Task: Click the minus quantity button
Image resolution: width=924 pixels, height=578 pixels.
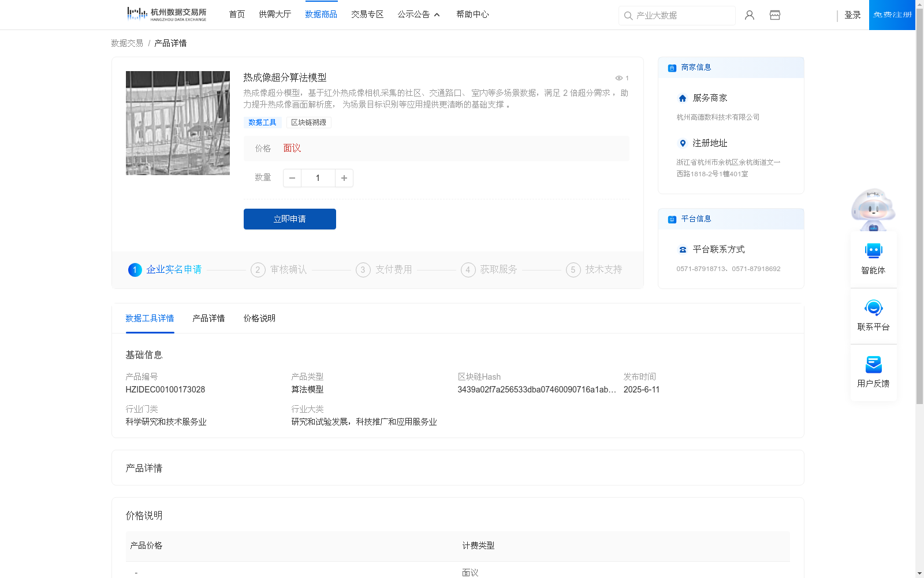Action: (x=292, y=178)
